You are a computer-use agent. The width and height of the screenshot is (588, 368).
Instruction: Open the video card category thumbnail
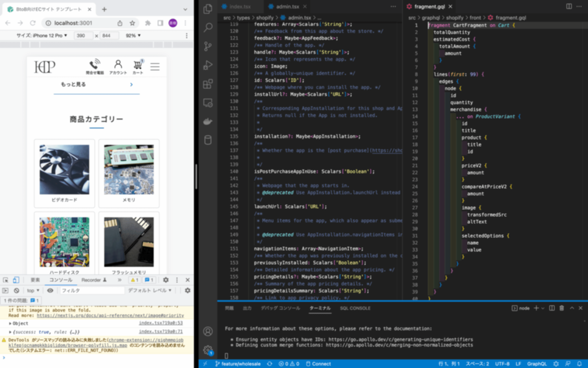pos(64,170)
